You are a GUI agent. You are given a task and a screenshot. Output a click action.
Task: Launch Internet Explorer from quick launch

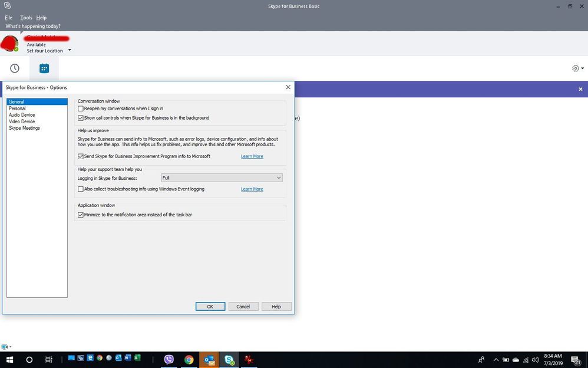pyautogui.click(x=90, y=358)
